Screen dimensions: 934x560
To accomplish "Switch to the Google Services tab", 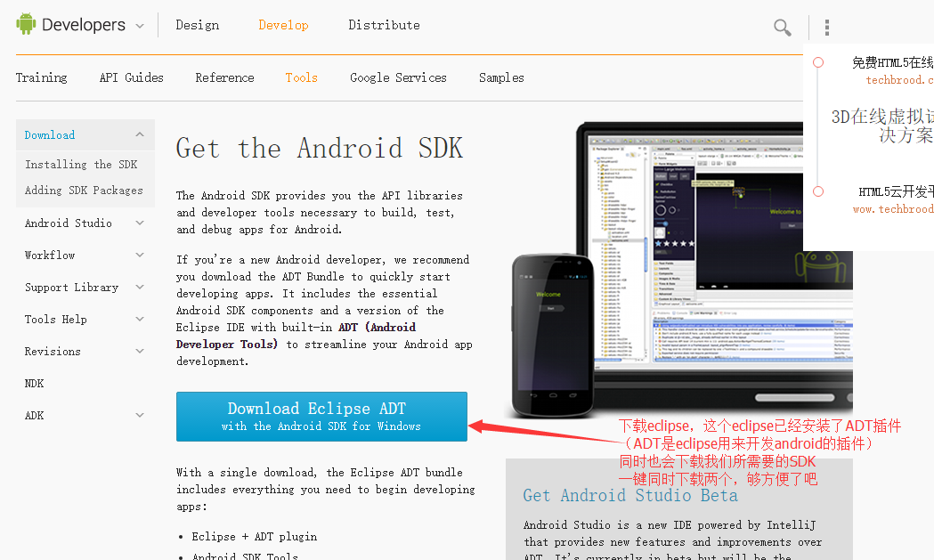I will (x=398, y=77).
